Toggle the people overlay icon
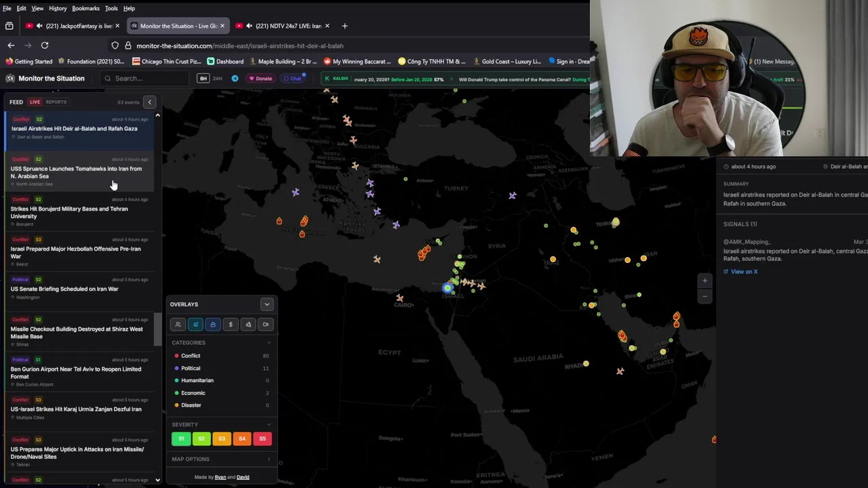 tap(178, 325)
